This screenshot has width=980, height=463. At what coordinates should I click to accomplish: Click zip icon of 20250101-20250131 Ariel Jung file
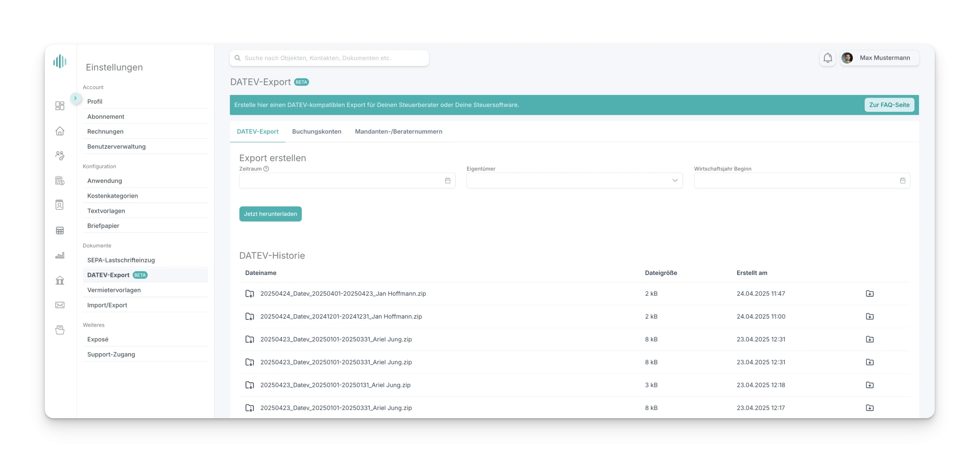click(250, 385)
